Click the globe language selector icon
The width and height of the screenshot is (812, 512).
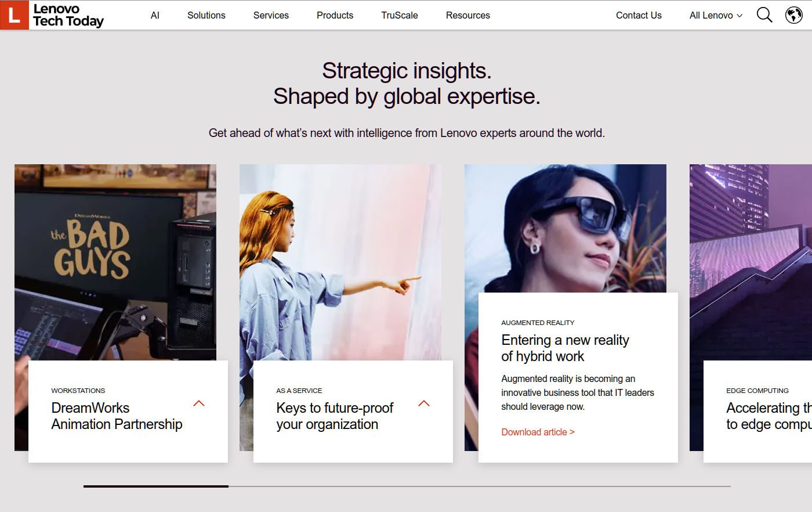pos(793,15)
